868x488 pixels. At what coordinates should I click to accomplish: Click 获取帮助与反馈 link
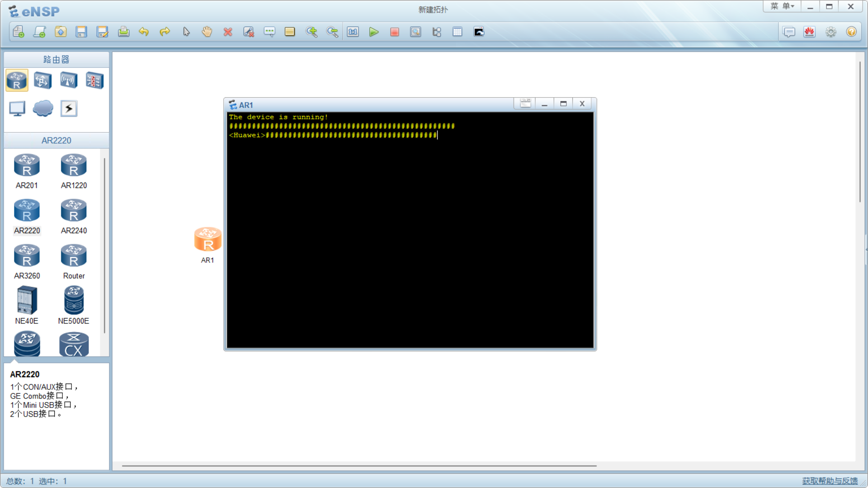pos(830,481)
